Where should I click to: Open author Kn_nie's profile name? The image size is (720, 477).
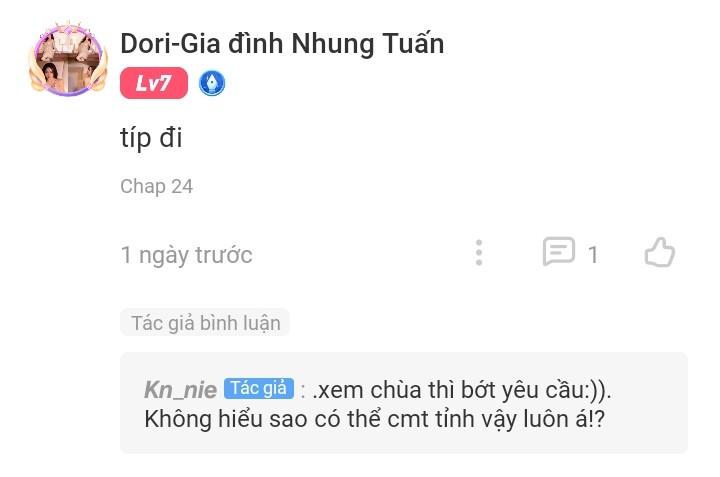180,390
